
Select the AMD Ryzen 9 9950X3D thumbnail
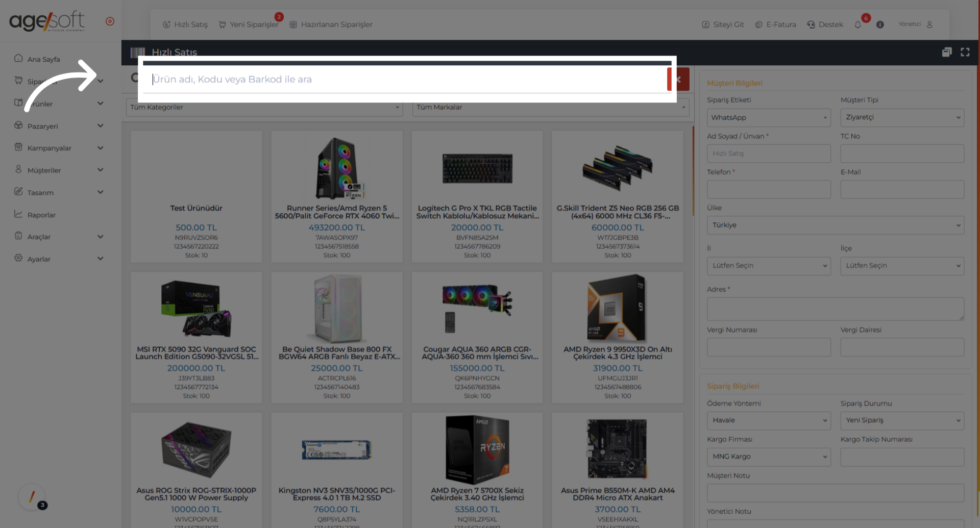(618, 309)
